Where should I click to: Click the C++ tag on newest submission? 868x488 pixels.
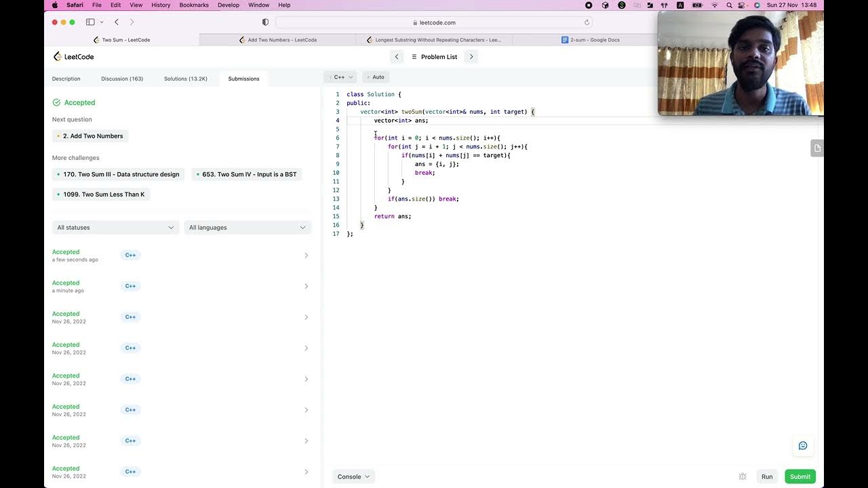tap(130, 256)
